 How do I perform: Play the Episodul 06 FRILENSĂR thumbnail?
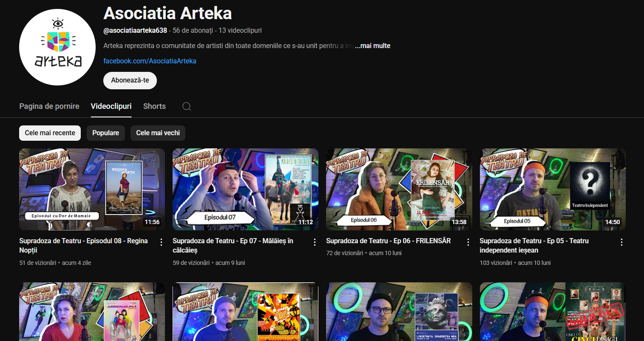coord(399,189)
